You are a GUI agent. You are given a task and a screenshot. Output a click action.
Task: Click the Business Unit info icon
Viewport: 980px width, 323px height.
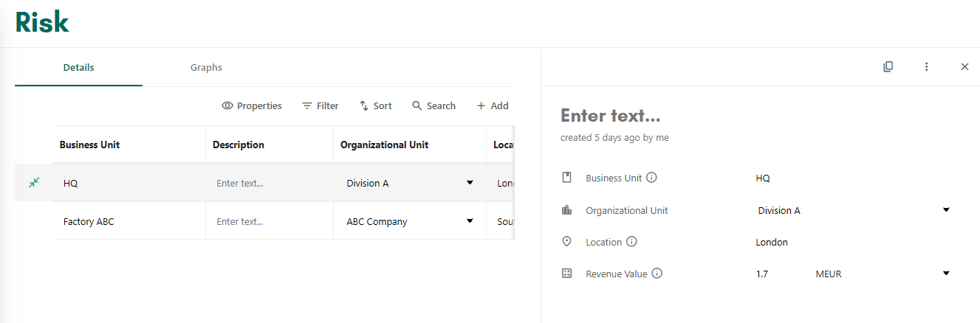tap(651, 178)
